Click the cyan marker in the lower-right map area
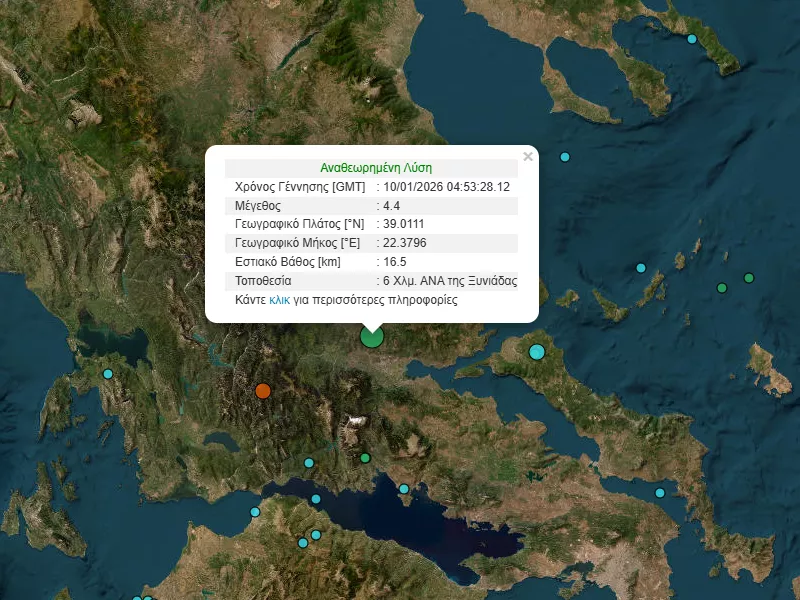The width and height of the screenshot is (800, 600). click(x=660, y=493)
